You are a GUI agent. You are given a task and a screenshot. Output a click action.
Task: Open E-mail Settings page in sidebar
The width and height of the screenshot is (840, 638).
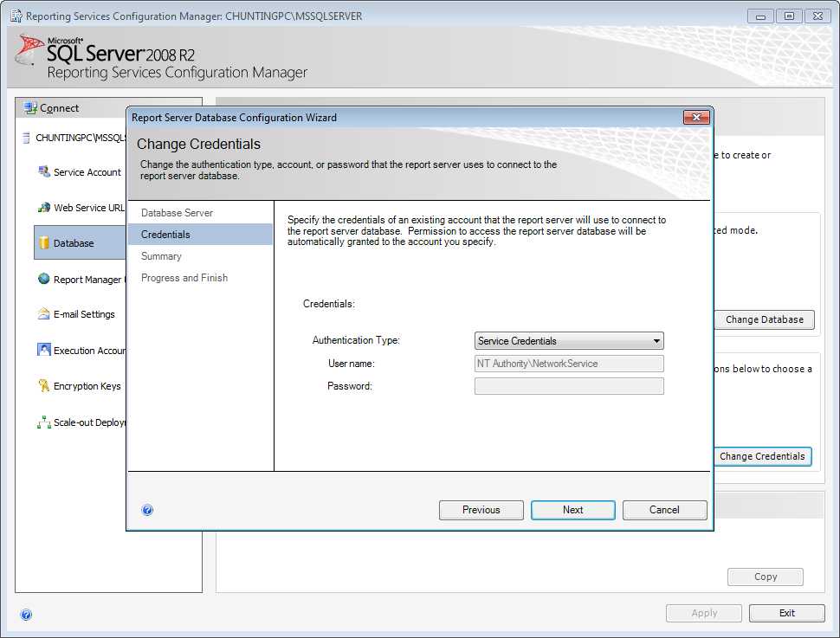pos(84,314)
